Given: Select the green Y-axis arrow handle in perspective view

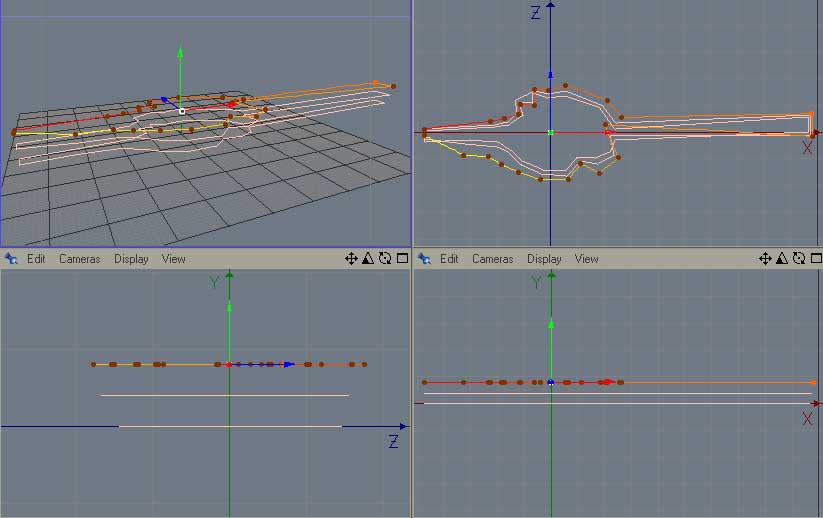Looking at the screenshot, I should [x=180, y=50].
